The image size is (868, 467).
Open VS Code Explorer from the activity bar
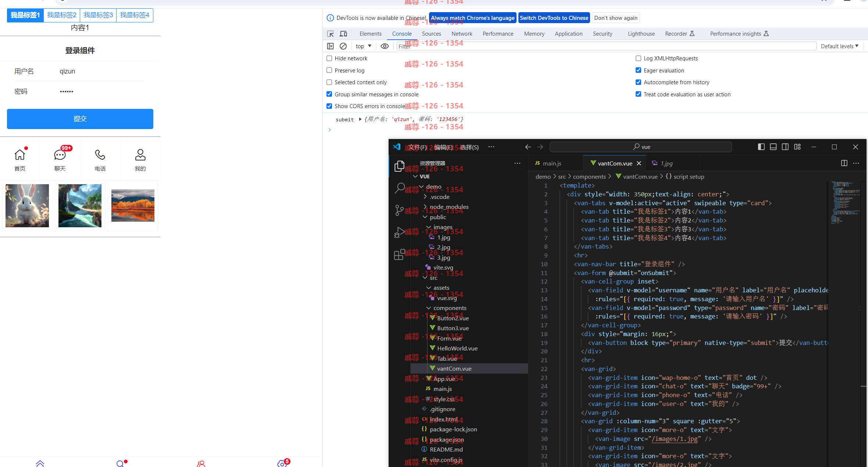[x=399, y=166]
